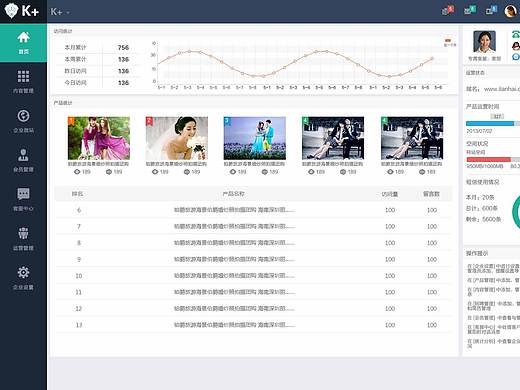Open the operations management sidebar icon
The width and height of the screenshot is (520, 390).
(23, 239)
